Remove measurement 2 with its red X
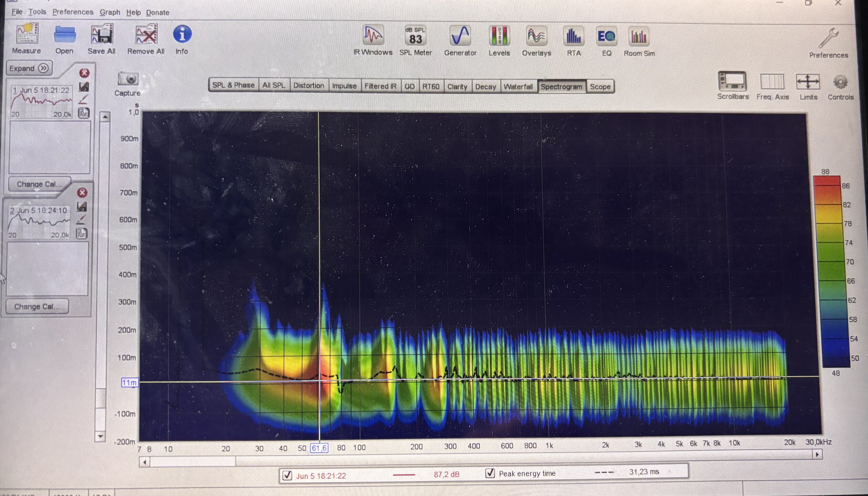The height and width of the screenshot is (496, 868). pyautogui.click(x=82, y=193)
